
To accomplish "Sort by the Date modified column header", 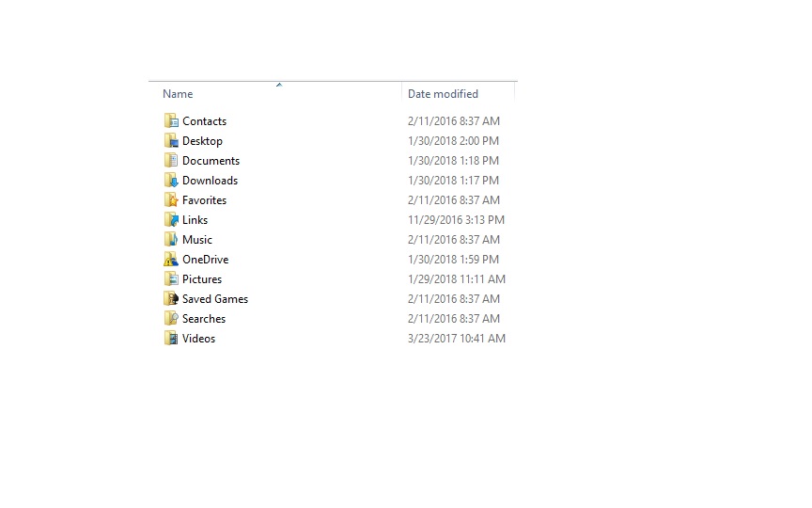I will coord(443,94).
